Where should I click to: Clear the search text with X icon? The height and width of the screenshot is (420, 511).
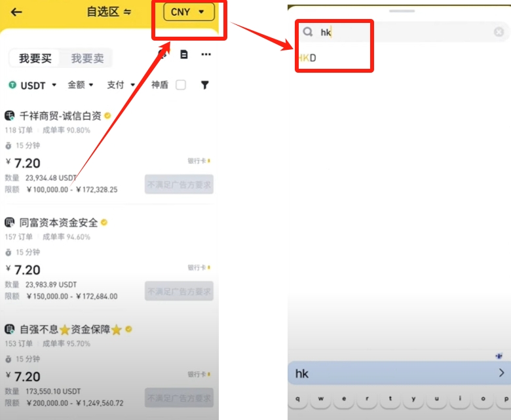tap(499, 32)
